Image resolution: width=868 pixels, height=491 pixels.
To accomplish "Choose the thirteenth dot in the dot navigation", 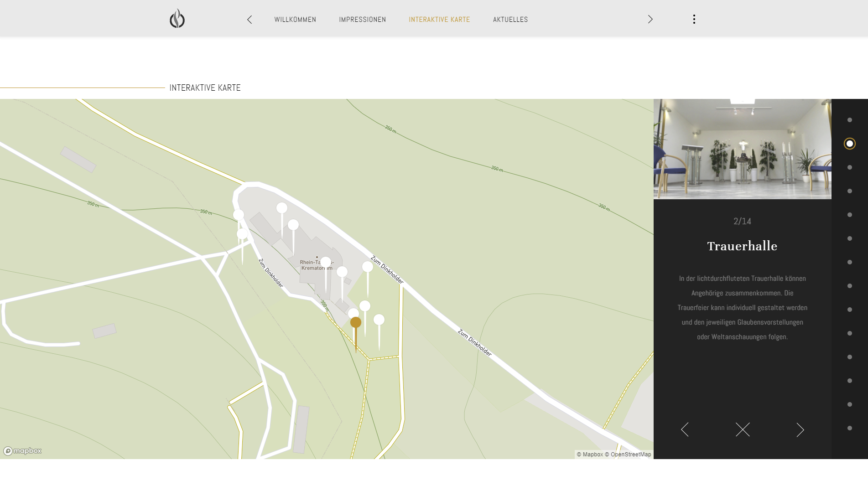I will point(849,404).
